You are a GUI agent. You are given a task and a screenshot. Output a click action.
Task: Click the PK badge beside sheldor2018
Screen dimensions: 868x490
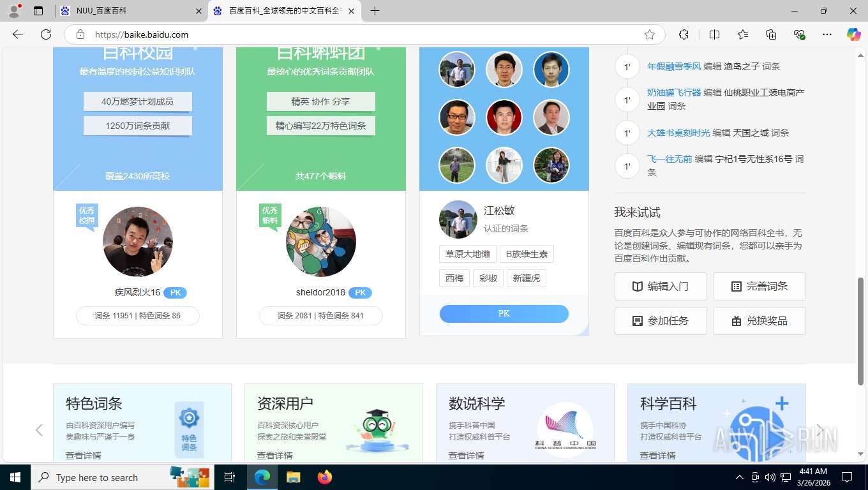click(x=360, y=293)
